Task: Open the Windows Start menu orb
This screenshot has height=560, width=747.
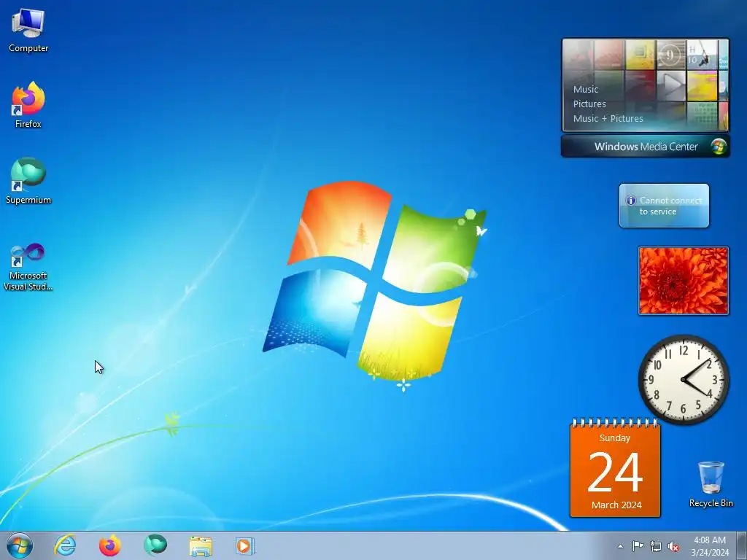Action: point(20,545)
